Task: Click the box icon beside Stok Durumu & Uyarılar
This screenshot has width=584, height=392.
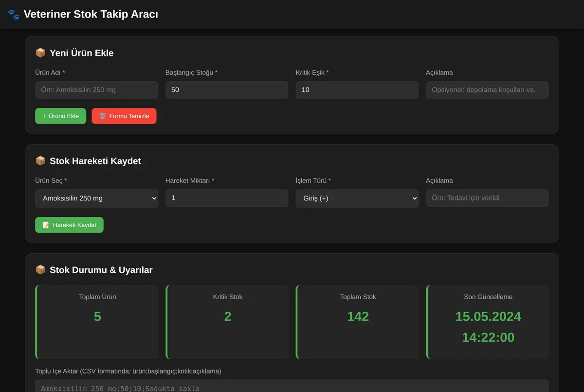Action: pos(40,269)
